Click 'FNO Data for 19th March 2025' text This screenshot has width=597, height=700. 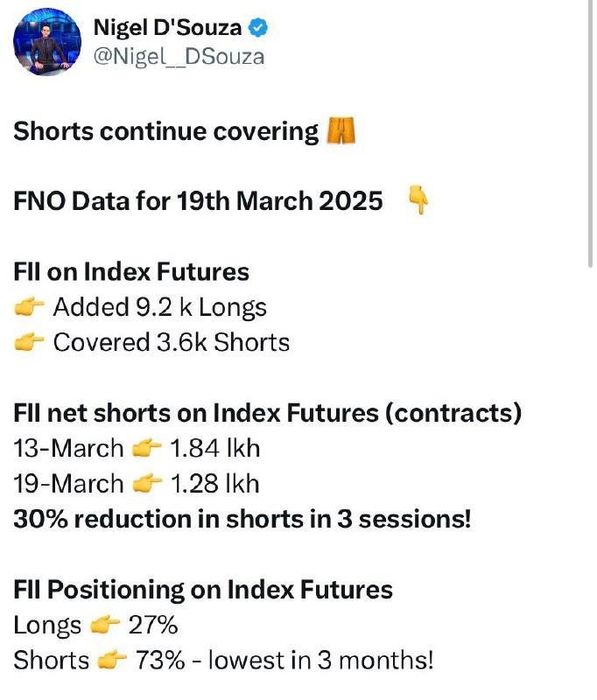click(x=198, y=201)
